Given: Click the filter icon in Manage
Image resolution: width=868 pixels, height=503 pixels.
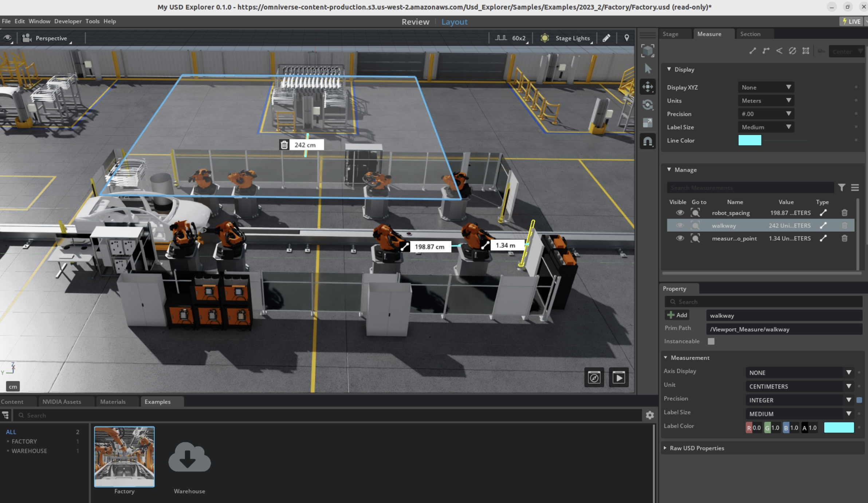Looking at the screenshot, I should [841, 188].
